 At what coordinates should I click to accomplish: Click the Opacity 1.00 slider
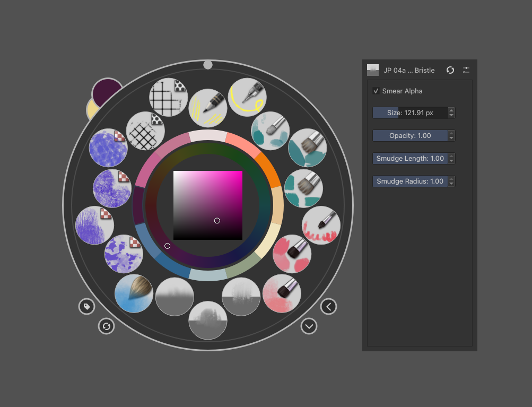(410, 135)
